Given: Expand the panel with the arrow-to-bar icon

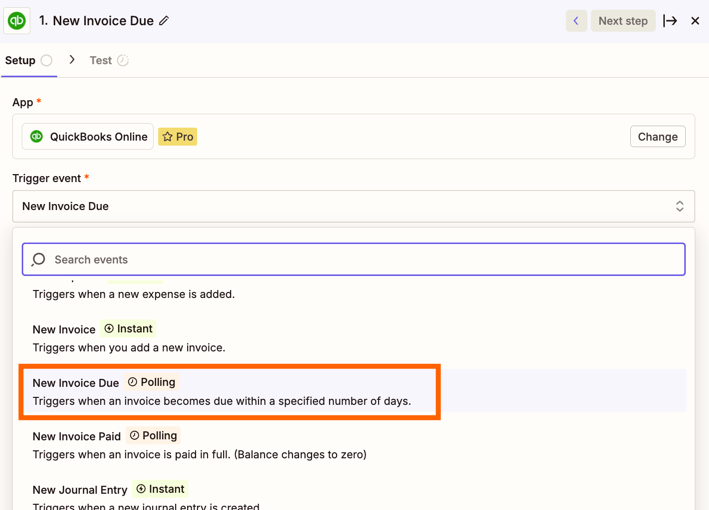Looking at the screenshot, I should (x=670, y=21).
